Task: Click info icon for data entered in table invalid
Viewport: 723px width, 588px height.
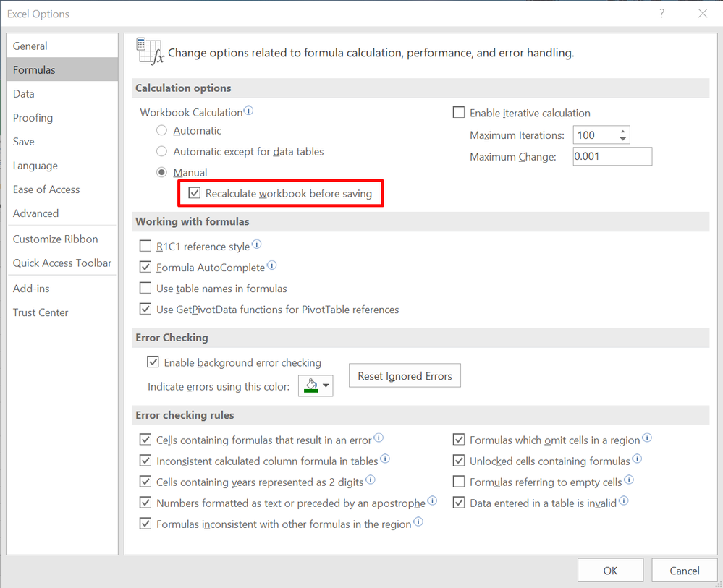Action: coord(623,500)
